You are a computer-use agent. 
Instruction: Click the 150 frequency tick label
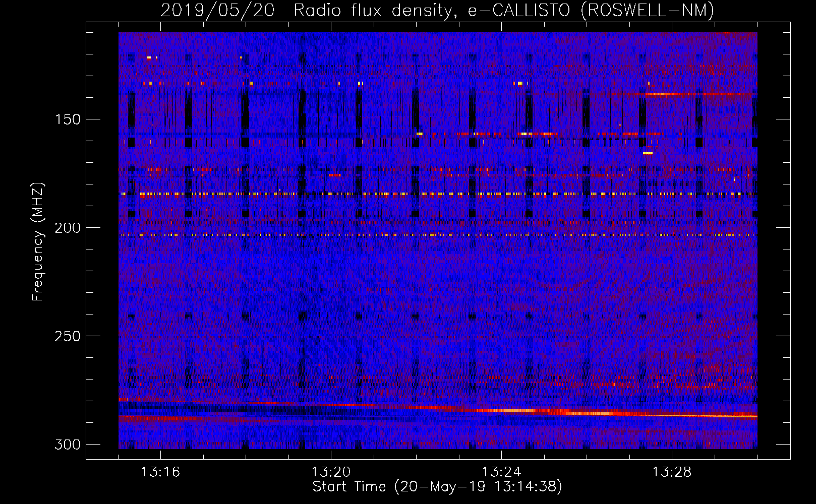68,119
